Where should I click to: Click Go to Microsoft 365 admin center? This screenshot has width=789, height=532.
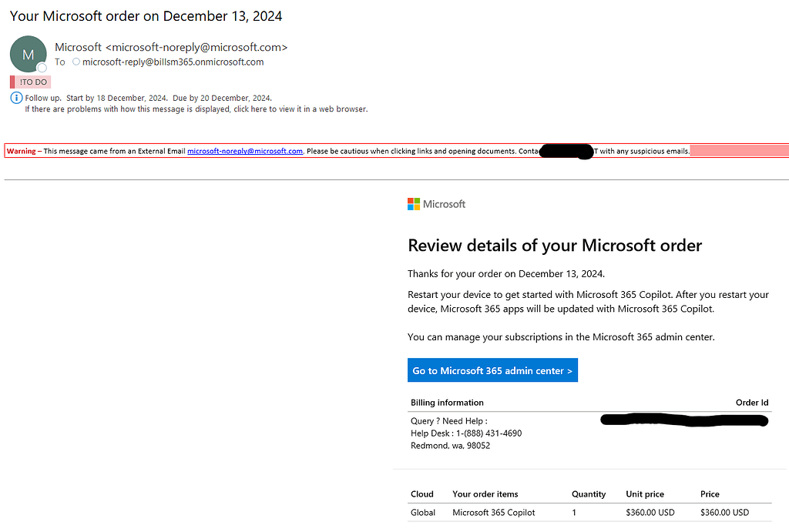click(x=492, y=370)
